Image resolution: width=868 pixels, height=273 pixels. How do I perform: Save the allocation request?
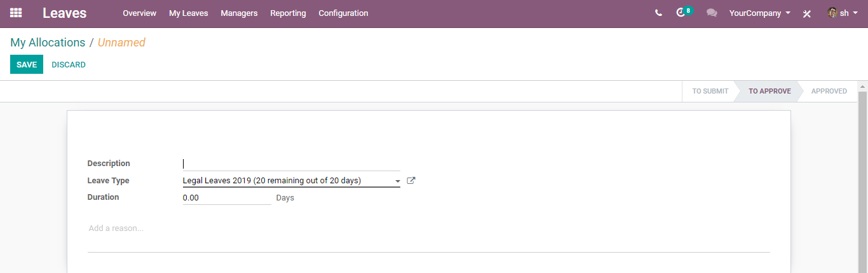click(27, 64)
